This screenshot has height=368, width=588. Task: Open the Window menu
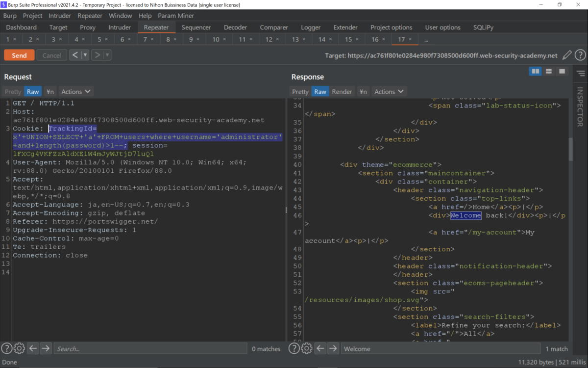point(121,16)
